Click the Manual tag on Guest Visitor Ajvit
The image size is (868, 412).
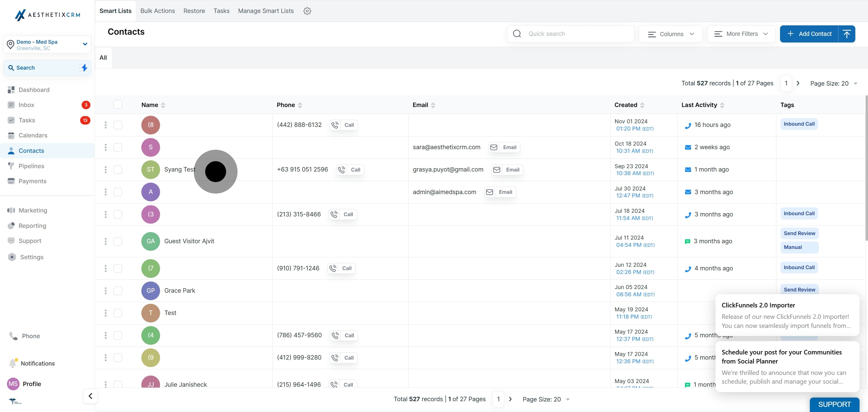point(799,247)
